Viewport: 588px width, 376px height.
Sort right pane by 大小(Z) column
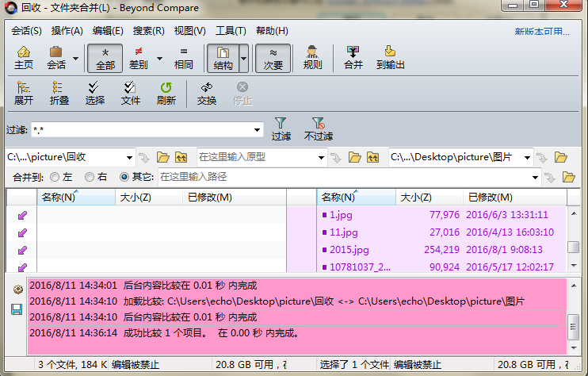pos(430,198)
